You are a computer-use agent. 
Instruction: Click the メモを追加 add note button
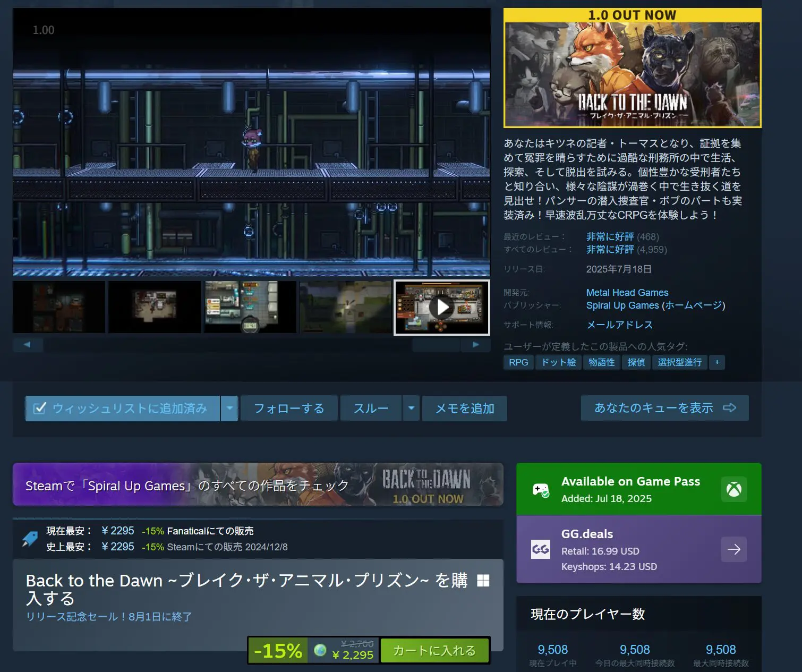(x=464, y=409)
